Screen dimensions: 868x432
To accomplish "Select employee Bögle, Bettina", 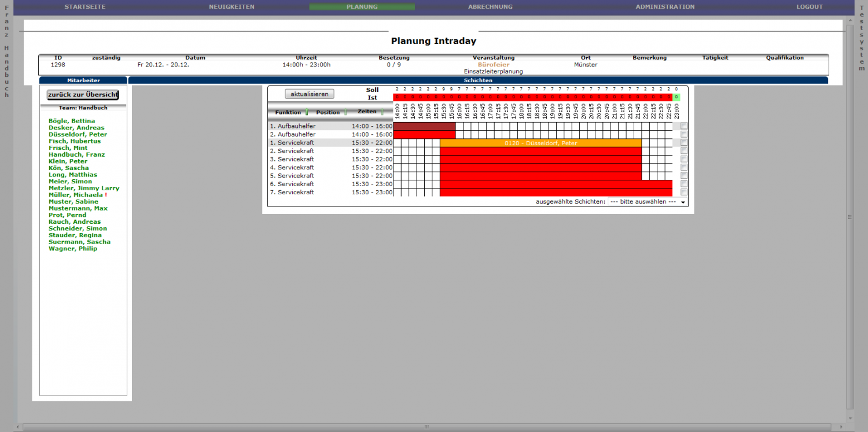I will pyautogui.click(x=72, y=121).
